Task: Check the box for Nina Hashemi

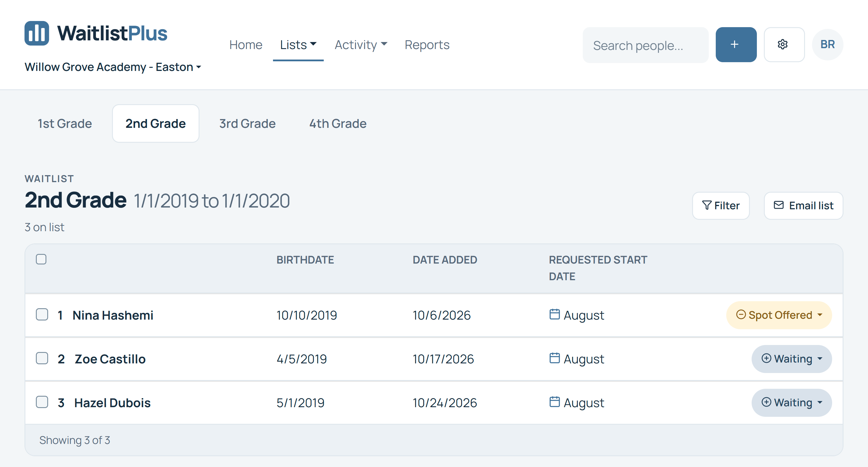Action: [42, 315]
